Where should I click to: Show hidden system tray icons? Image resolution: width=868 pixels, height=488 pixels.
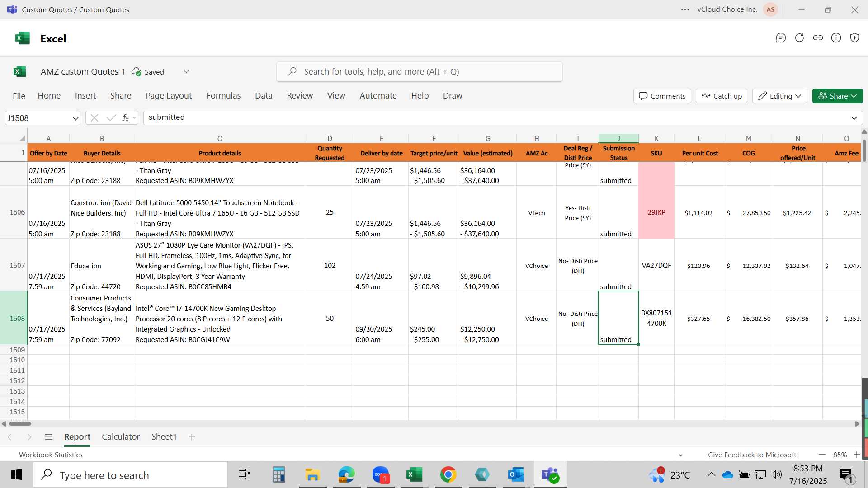(x=711, y=474)
